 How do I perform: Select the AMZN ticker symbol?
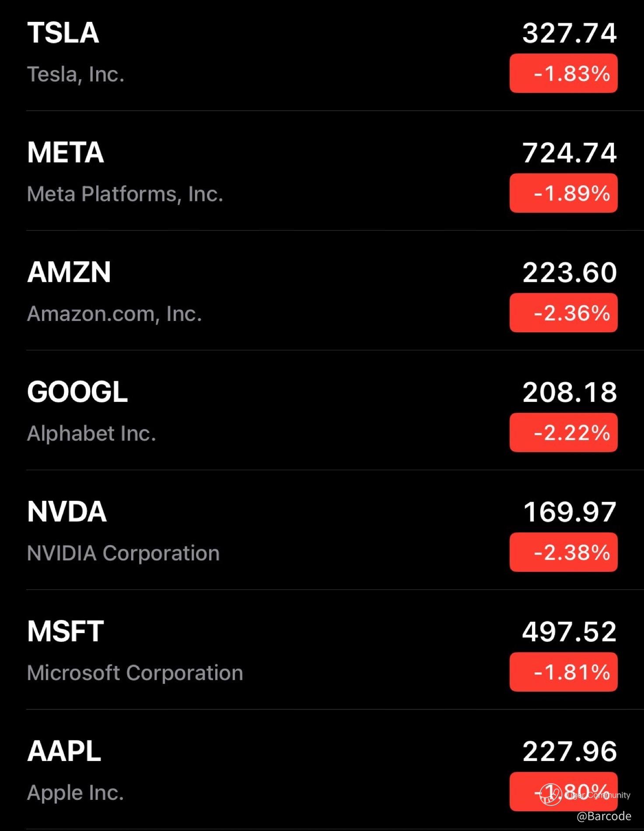(x=69, y=272)
